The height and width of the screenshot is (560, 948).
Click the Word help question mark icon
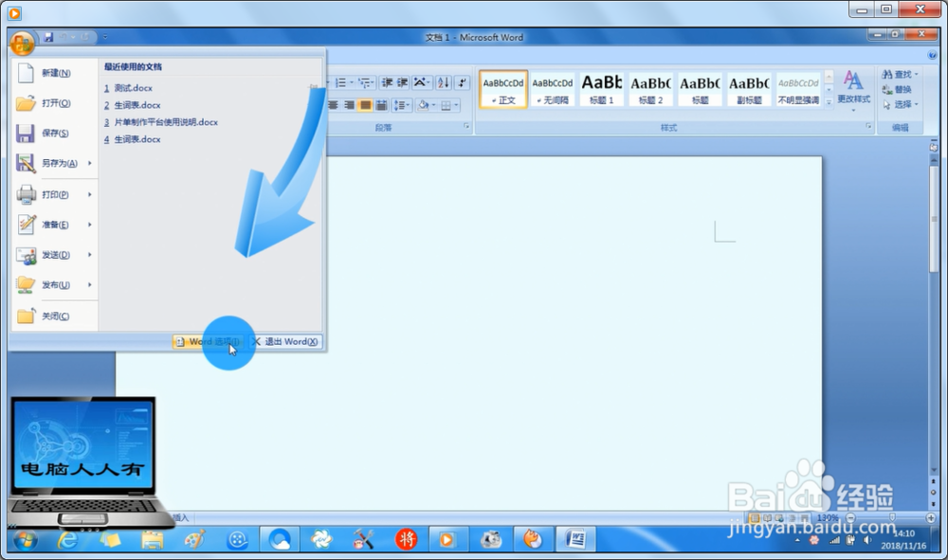coord(932,56)
